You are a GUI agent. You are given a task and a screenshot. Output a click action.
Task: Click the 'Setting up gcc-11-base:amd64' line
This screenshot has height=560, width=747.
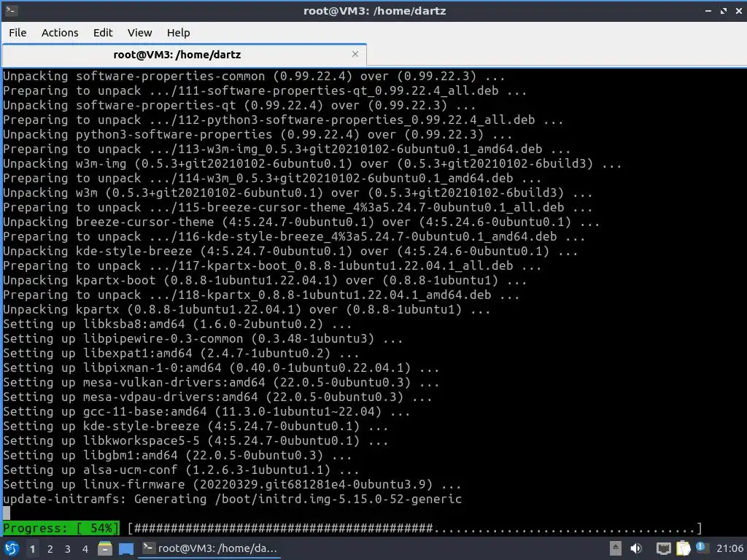tap(206, 412)
